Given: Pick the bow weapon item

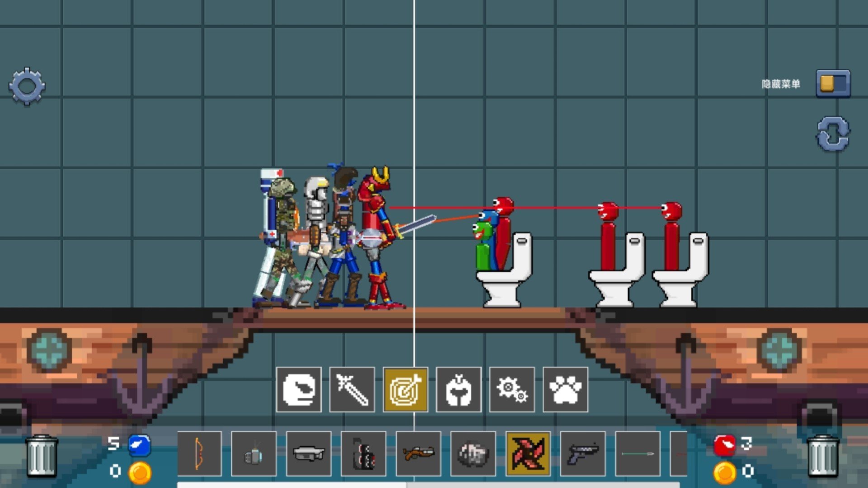Looking at the screenshot, I should point(199,453).
